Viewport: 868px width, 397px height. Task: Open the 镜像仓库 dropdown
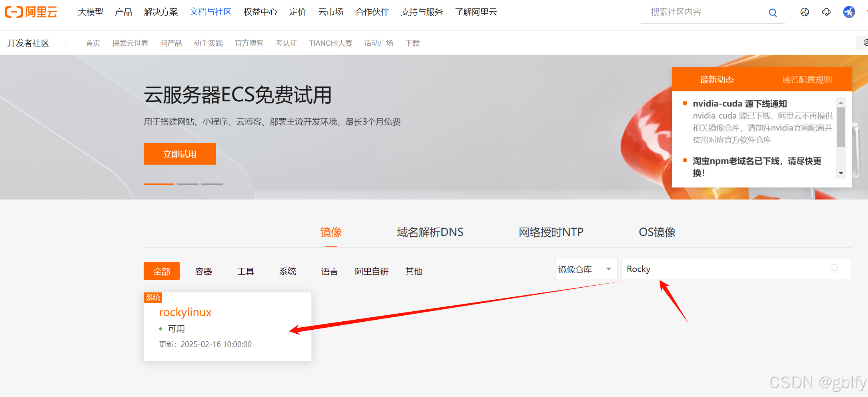tap(586, 269)
